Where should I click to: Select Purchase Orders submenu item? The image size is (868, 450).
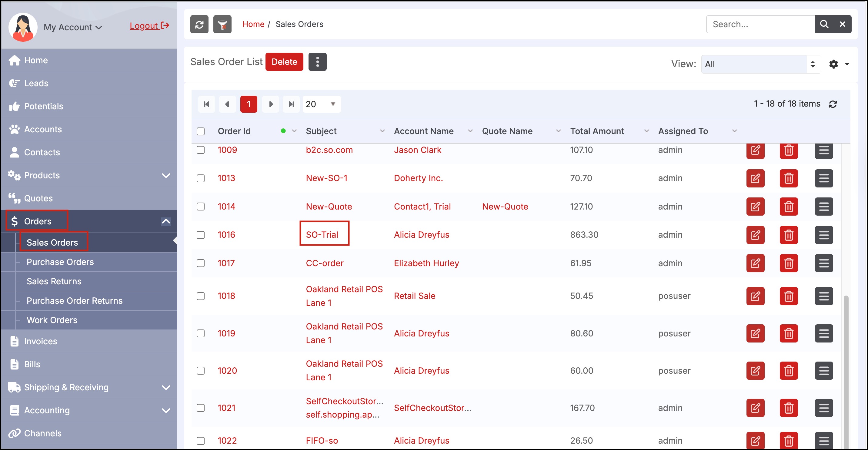(60, 262)
